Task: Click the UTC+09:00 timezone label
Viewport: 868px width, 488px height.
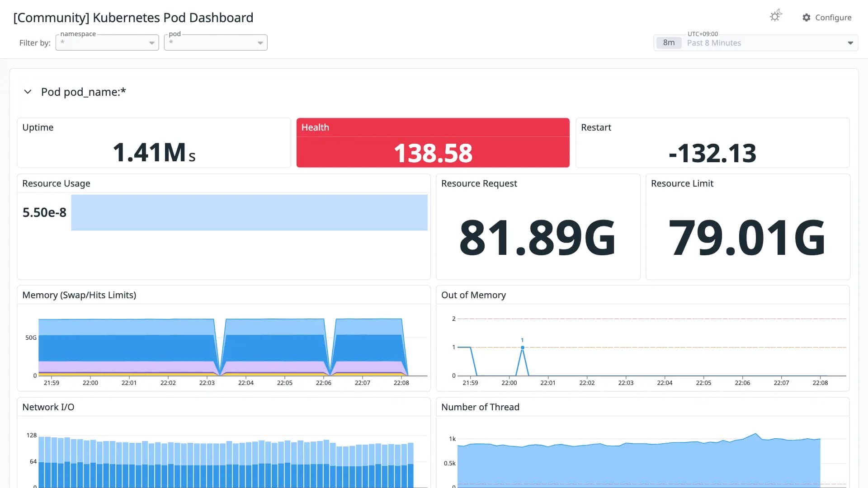Action: pyautogui.click(x=703, y=34)
